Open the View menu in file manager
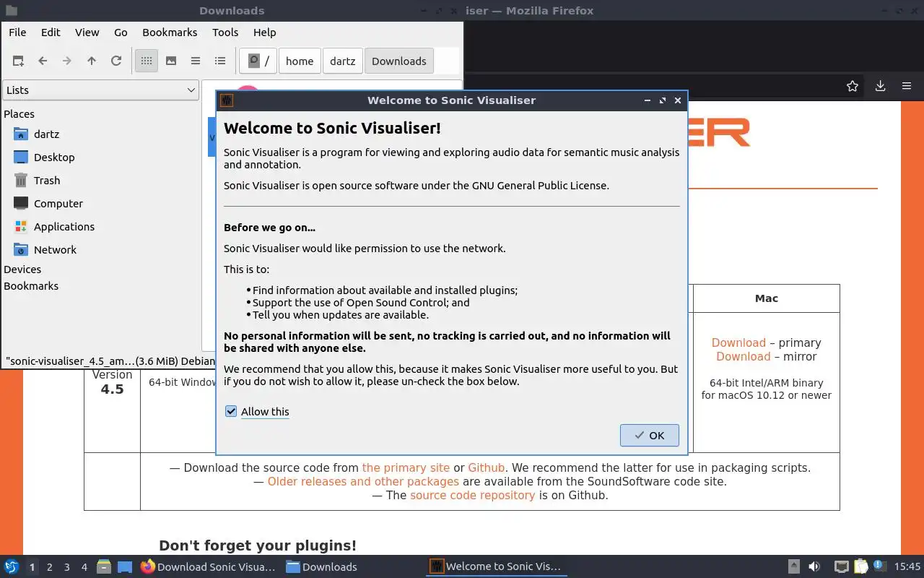The image size is (924, 578). coord(87,32)
